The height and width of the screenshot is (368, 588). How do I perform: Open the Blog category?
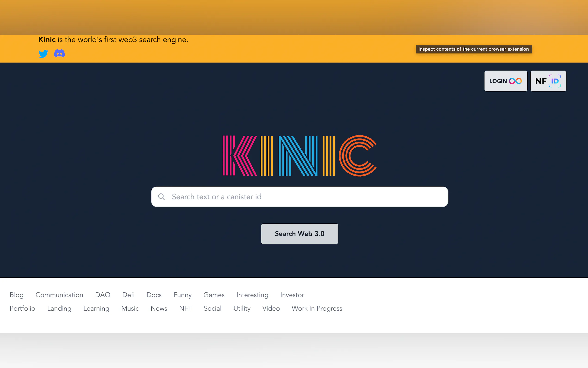pyautogui.click(x=17, y=295)
